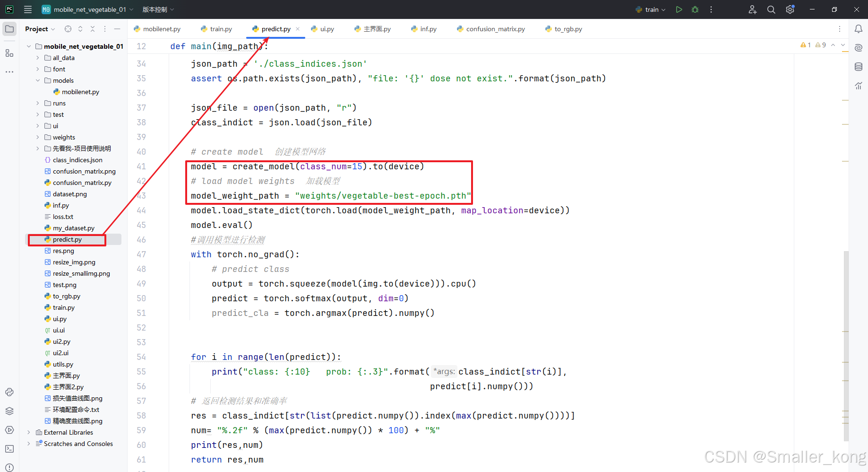The height and width of the screenshot is (472, 868).
Task: Expand Scratches and Consoles node
Action: pyautogui.click(x=29, y=444)
